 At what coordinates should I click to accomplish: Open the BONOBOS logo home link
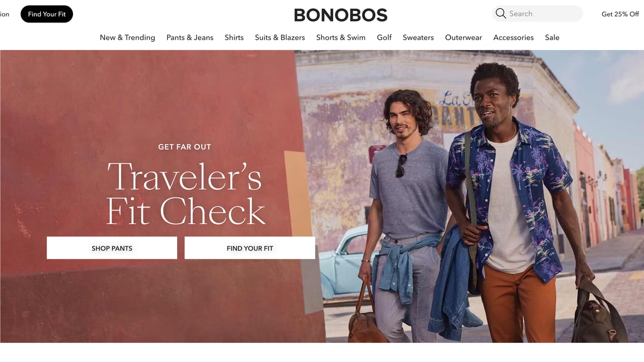[x=341, y=14]
